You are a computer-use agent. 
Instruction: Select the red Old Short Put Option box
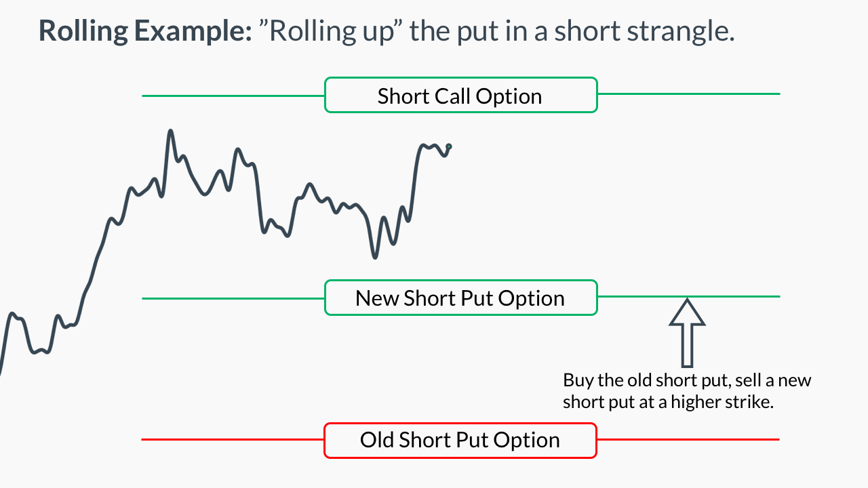[460, 440]
